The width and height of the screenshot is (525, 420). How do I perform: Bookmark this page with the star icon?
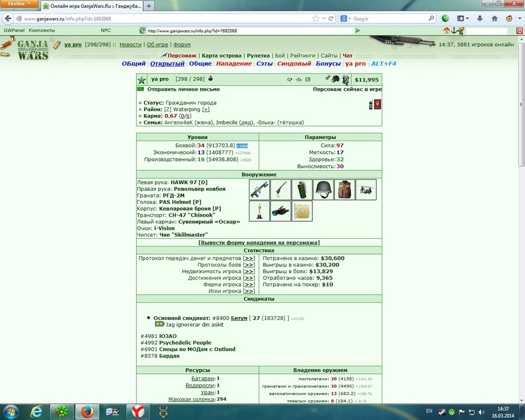click(x=316, y=19)
